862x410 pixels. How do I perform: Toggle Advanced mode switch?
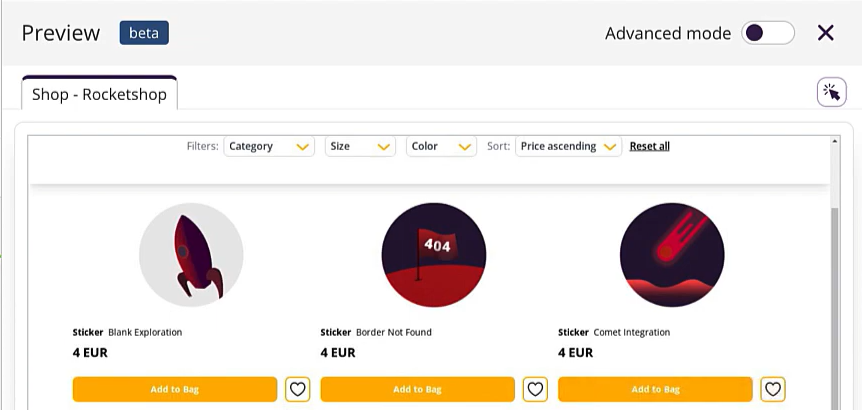(767, 33)
